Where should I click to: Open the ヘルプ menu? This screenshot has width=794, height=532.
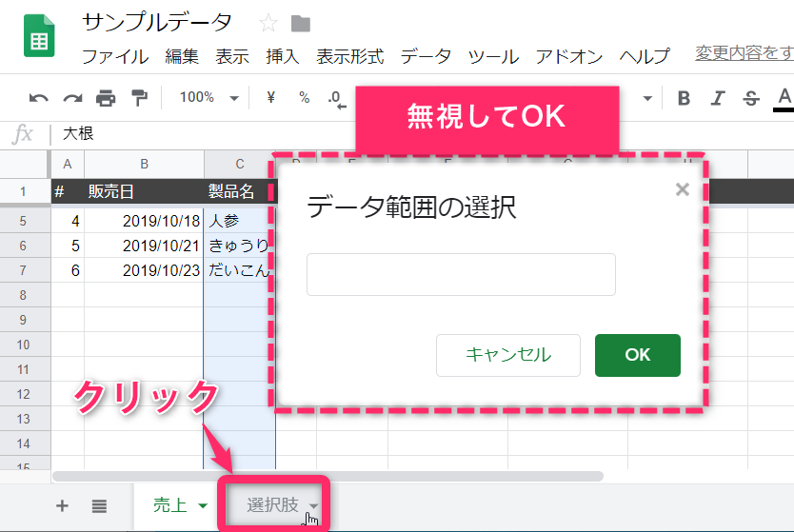pos(645,56)
